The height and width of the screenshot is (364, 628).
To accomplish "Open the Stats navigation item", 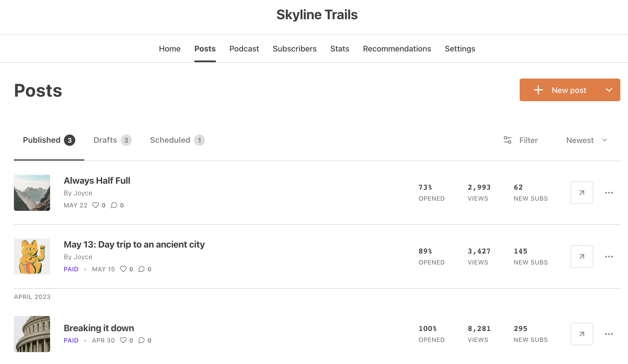I will pos(339,49).
